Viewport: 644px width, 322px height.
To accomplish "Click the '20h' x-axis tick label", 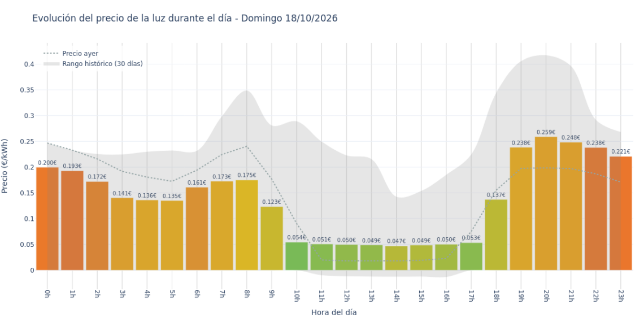I will click(546, 295).
